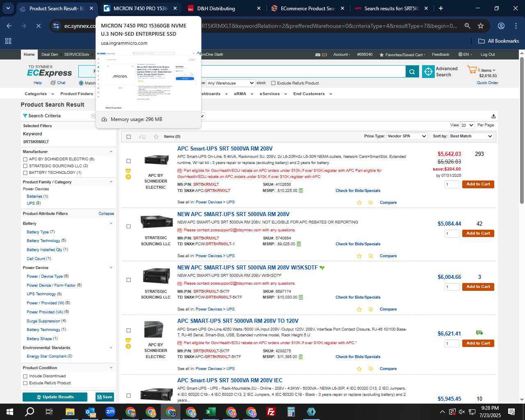The width and height of the screenshot is (525, 420).
Task: Switch to Search results for SRT5K tab
Action: point(391,8)
